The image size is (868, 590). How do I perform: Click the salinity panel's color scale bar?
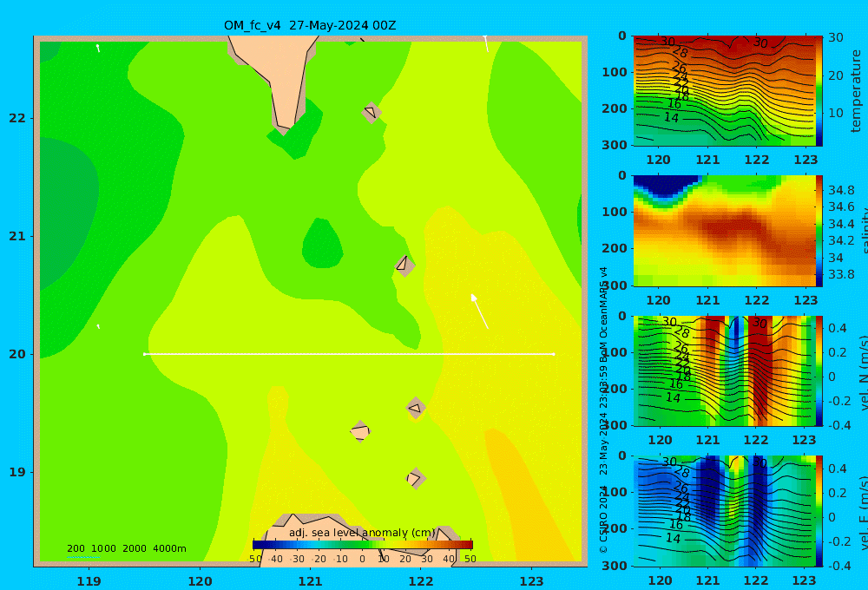coord(819,231)
